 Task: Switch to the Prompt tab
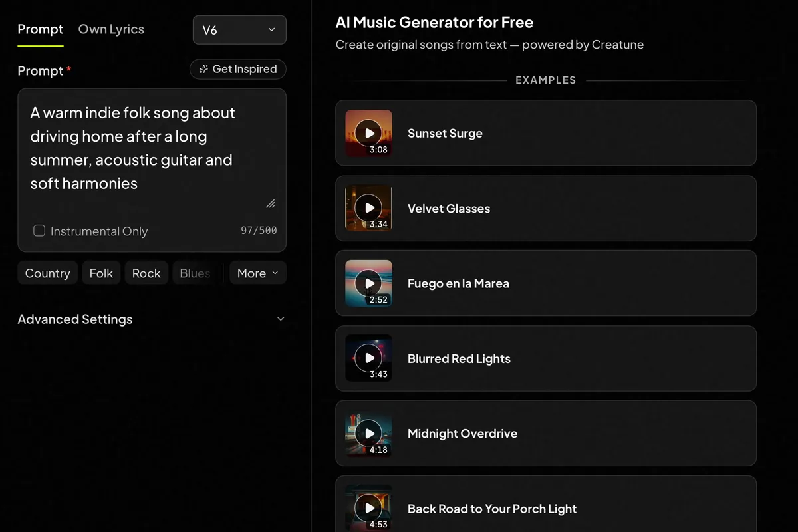[x=41, y=29]
